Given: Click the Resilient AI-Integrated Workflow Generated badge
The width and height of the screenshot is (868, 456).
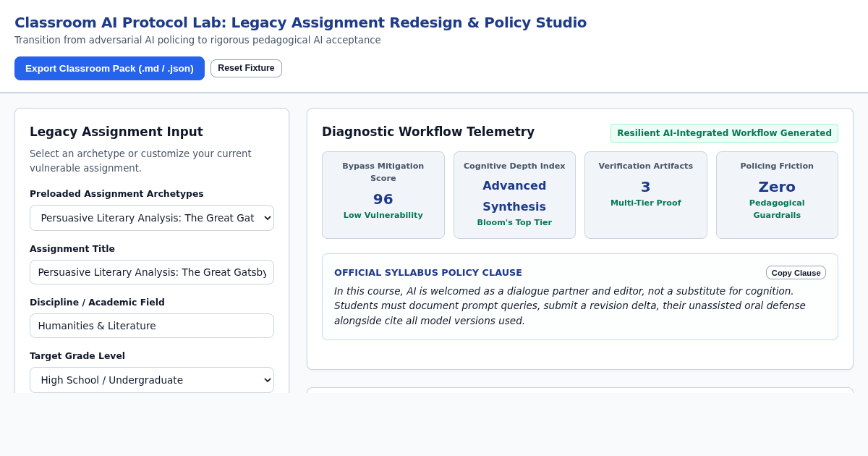Looking at the screenshot, I should pyautogui.click(x=724, y=133).
